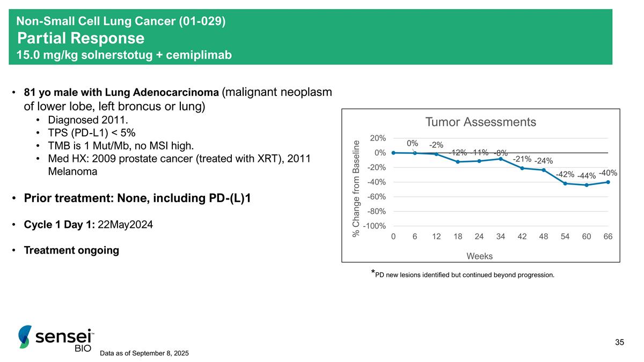Click the Sensei Bio logo
Screen dimensions: 644x362
click(56, 338)
